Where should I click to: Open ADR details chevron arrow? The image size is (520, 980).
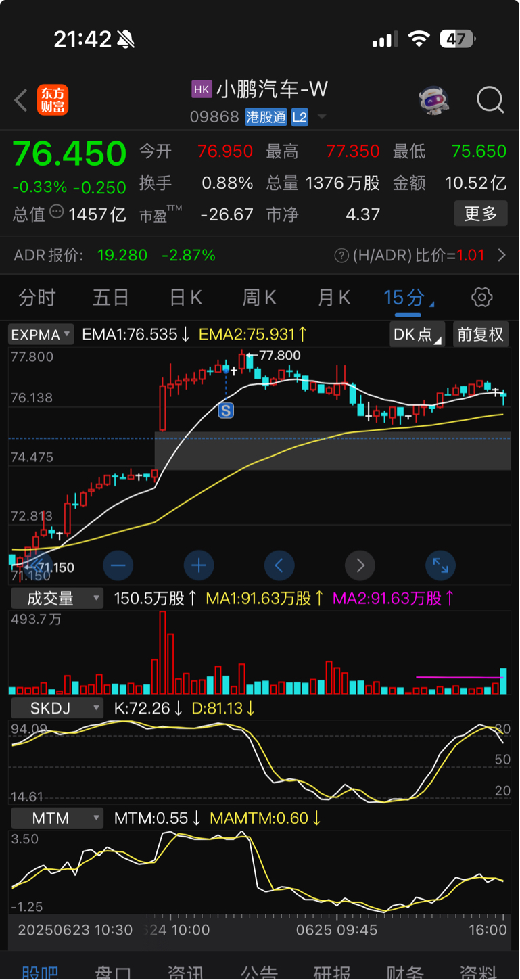(x=502, y=255)
